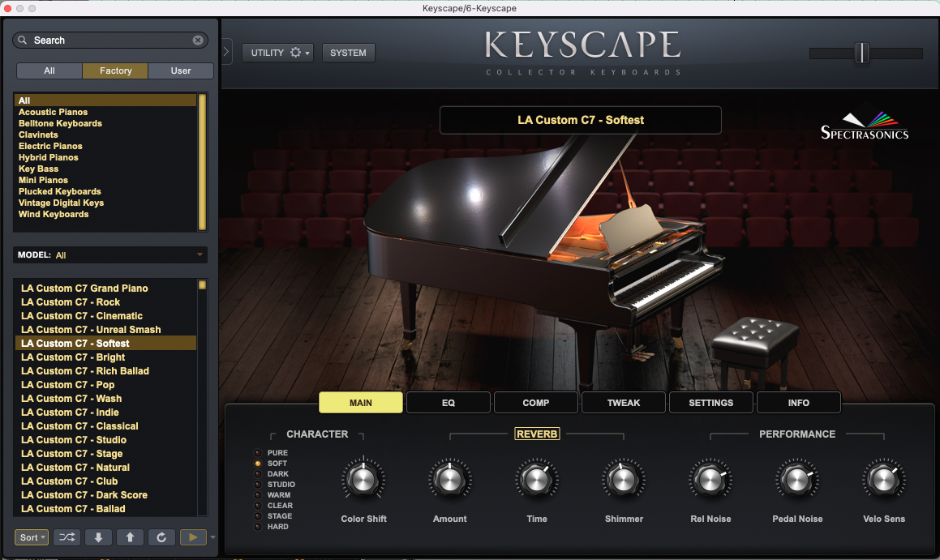Image resolution: width=940 pixels, height=560 pixels.
Task: Step to next patch with down arrow
Action: pyautogui.click(x=98, y=537)
